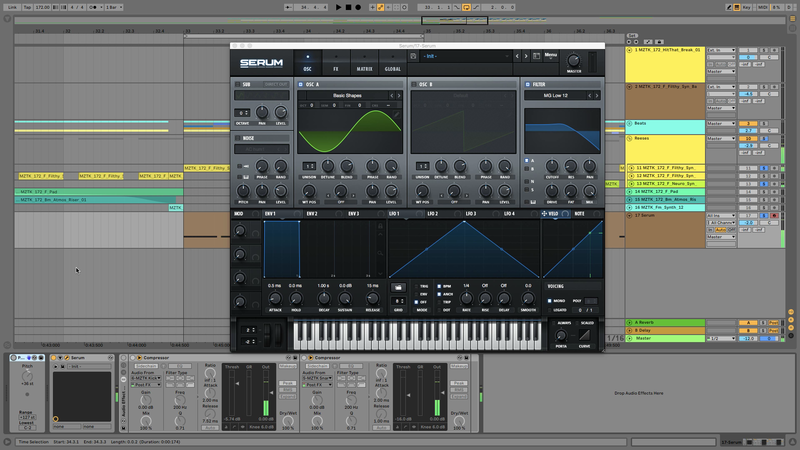
Task: Open second Compressor Audio From dropdown
Action: click(x=317, y=378)
